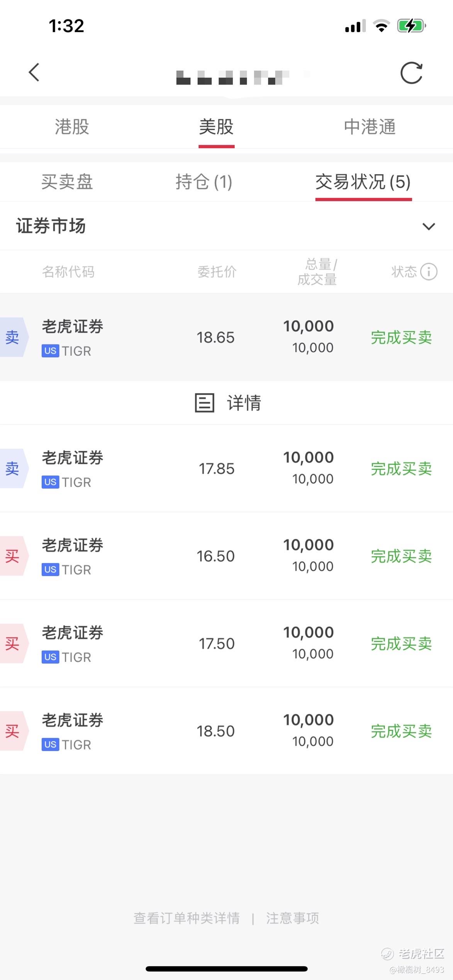The width and height of the screenshot is (453, 980).
Task: Tap the refresh icon at top right
Action: (x=411, y=73)
